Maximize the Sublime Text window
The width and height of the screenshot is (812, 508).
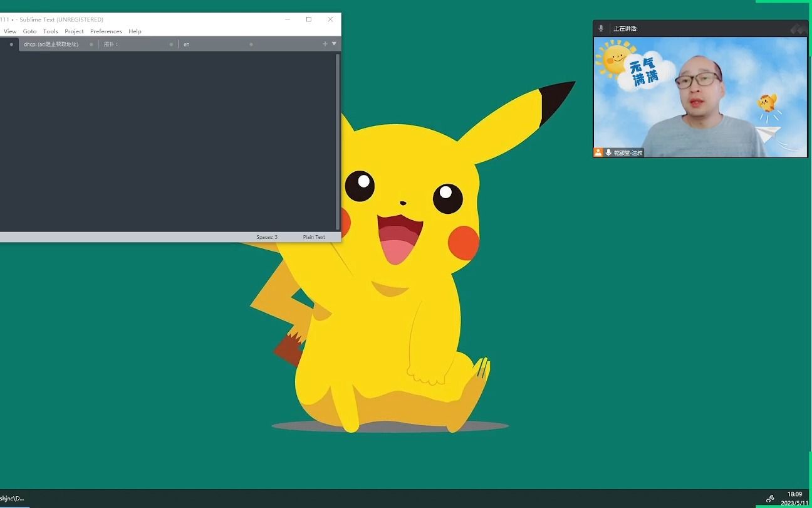tap(309, 19)
